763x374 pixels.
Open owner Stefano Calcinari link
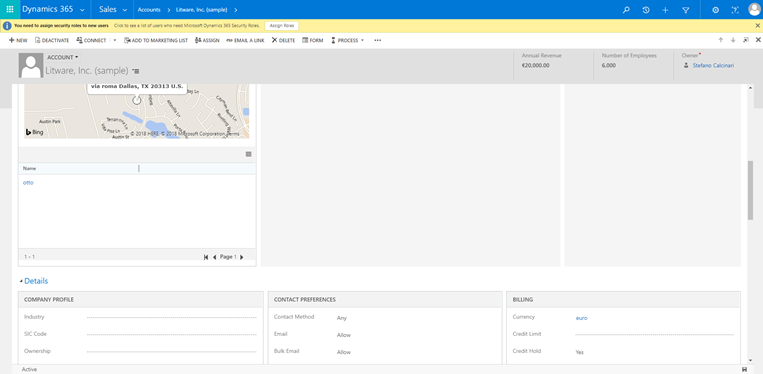(x=713, y=65)
